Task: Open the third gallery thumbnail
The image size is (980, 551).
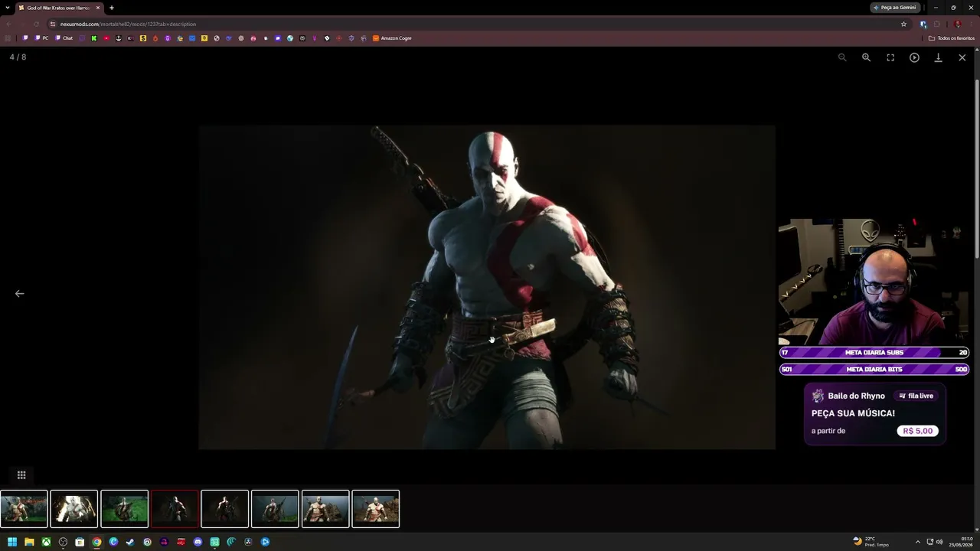Action: (124, 509)
